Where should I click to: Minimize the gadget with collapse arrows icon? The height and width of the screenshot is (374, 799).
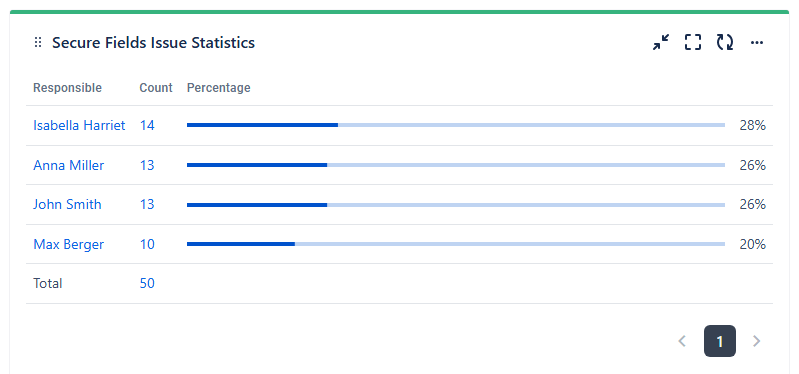pyautogui.click(x=661, y=42)
